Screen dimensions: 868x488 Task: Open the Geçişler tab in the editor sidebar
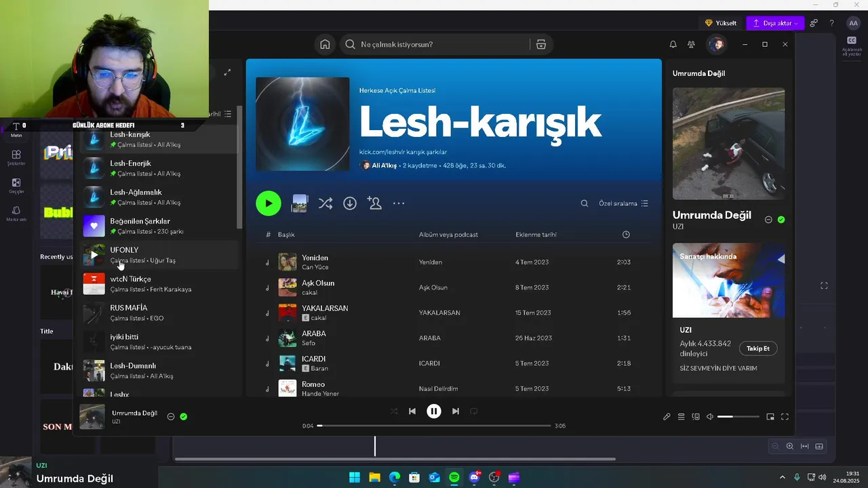[x=16, y=186]
